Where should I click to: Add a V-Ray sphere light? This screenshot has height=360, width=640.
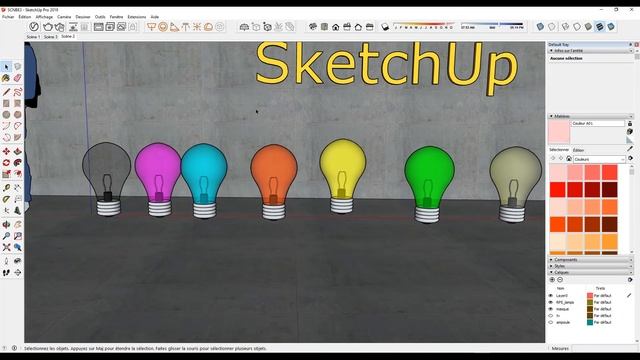pos(163,27)
